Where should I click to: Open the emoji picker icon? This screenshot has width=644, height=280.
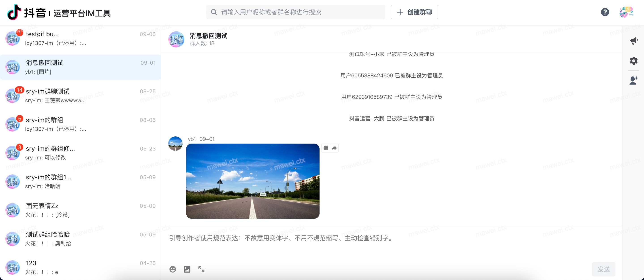coord(173,269)
